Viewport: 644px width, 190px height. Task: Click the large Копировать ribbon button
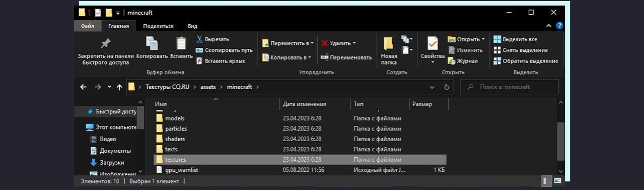coord(152,48)
